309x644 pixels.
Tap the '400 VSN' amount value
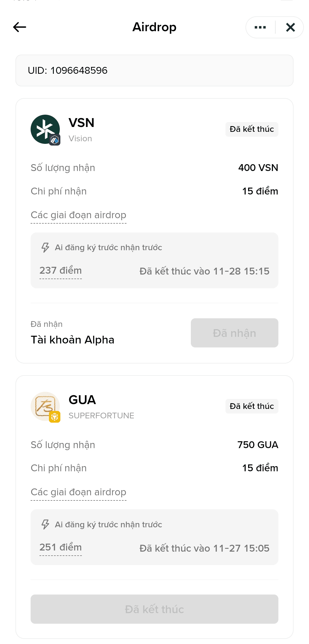tap(258, 168)
